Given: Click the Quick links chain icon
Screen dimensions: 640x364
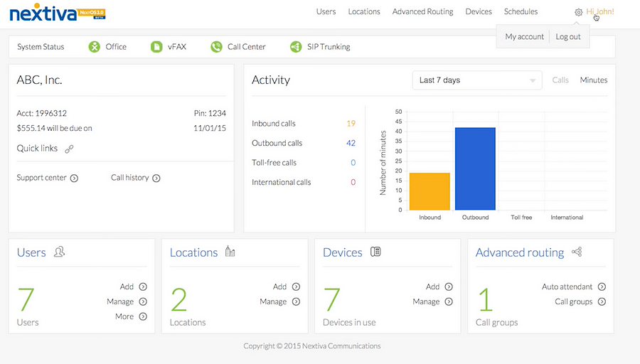Looking at the screenshot, I should coord(70,149).
